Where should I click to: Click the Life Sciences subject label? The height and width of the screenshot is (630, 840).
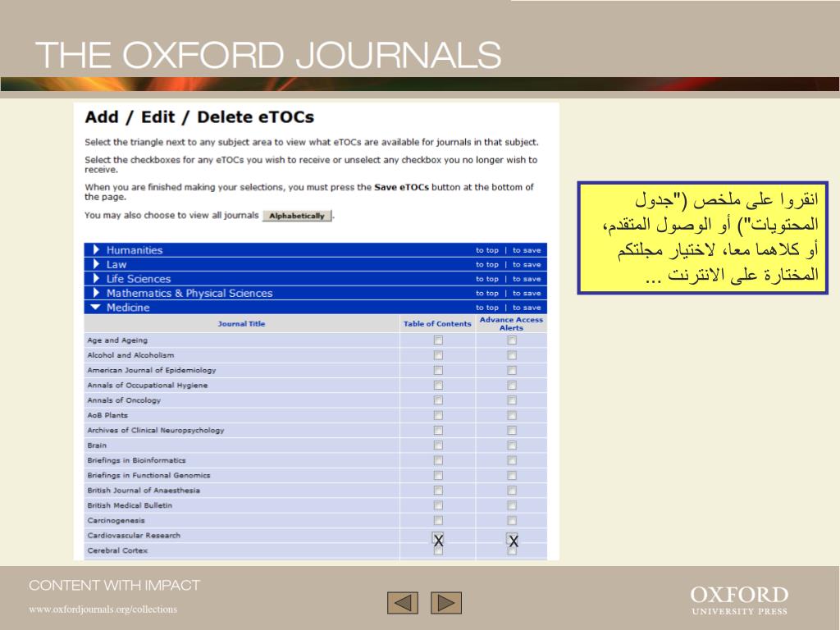pos(138,279)
